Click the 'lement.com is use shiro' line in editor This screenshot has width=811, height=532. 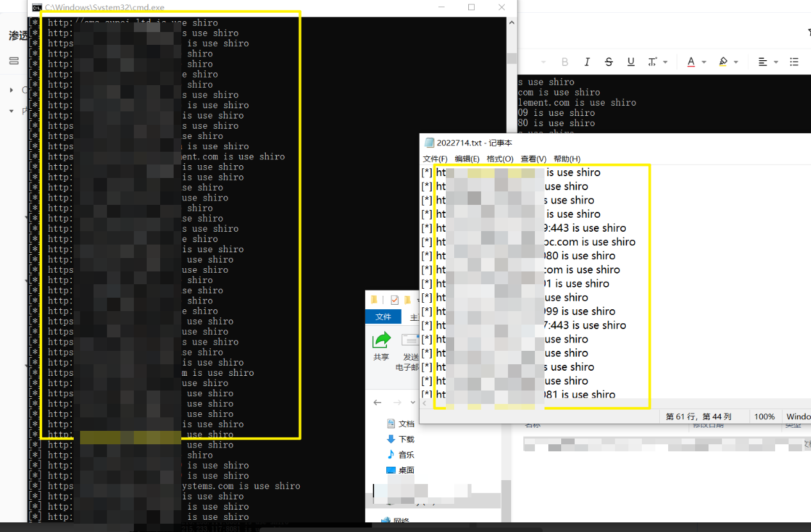pyautogui.click(x=577, y=102)
